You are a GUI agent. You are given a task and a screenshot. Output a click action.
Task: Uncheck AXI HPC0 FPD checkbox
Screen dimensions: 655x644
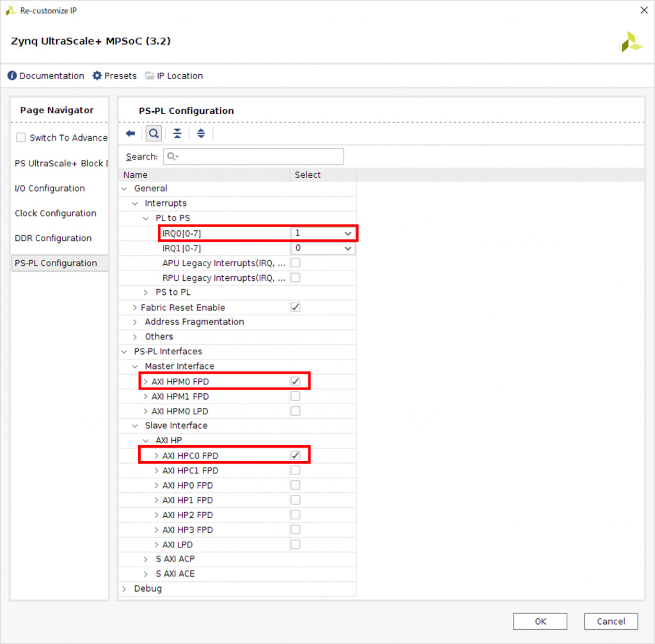pyautogui.click(x=296, y=455)
